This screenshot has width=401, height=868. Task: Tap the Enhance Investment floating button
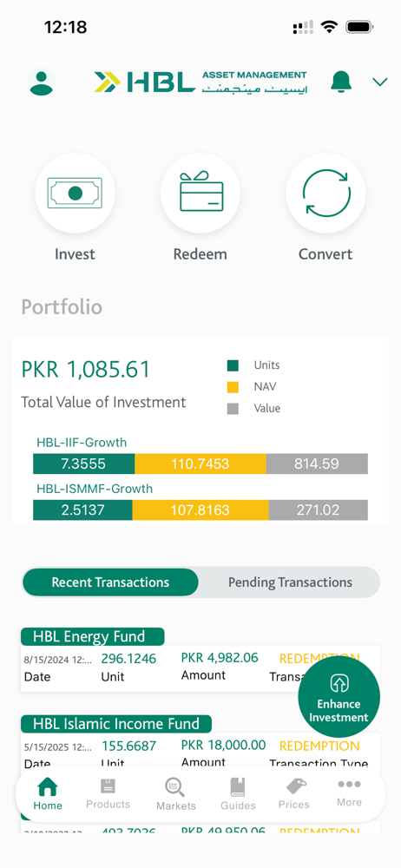coord(339,696)
